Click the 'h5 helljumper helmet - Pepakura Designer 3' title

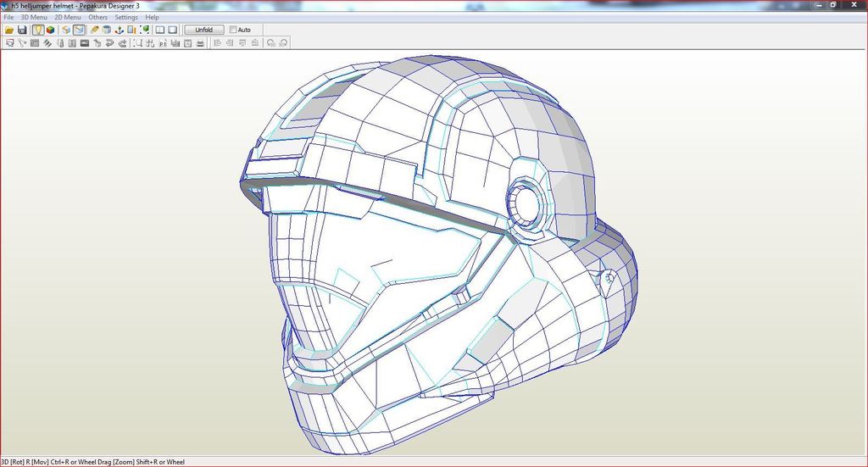click(x=75, y=6)
